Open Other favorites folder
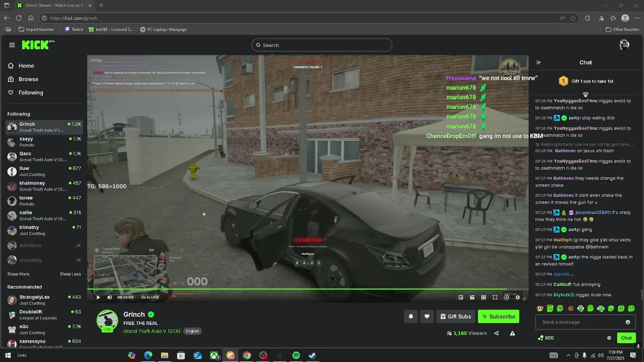The image size is (644, 362). 622,29
